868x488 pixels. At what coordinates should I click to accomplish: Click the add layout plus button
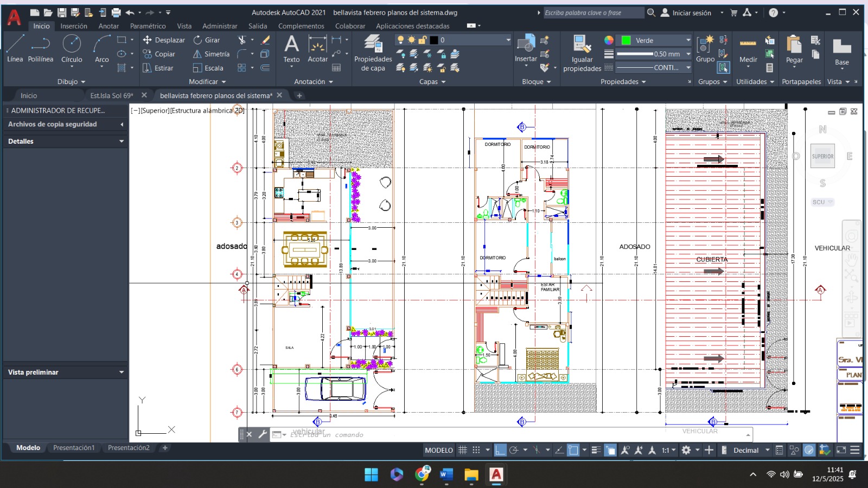point(165,448)
